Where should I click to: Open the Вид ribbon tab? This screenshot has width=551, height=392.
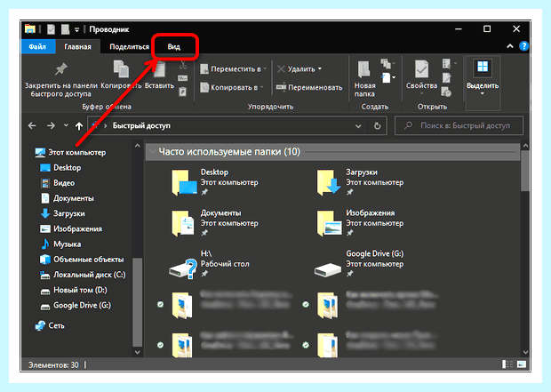coord(173,47)
